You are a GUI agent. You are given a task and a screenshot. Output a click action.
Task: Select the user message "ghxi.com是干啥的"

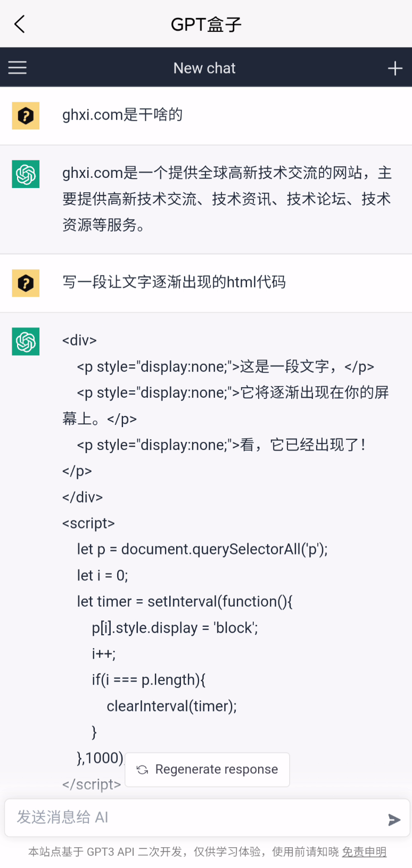(122, 114)
